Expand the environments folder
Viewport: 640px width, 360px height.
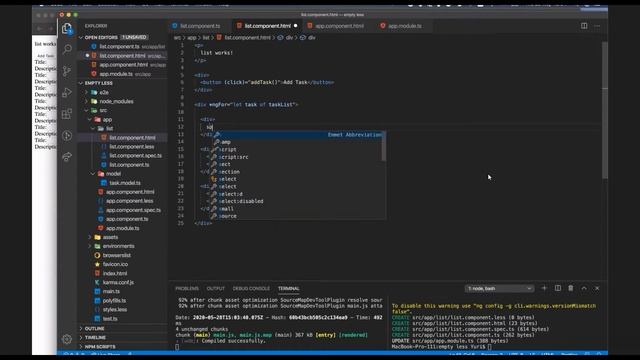click(x=90, y=246)
